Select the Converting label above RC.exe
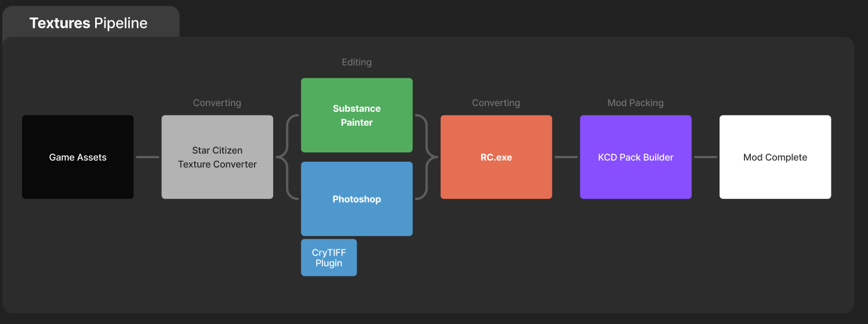This screenshot has width=868, height=324. [x=496, y=103]
